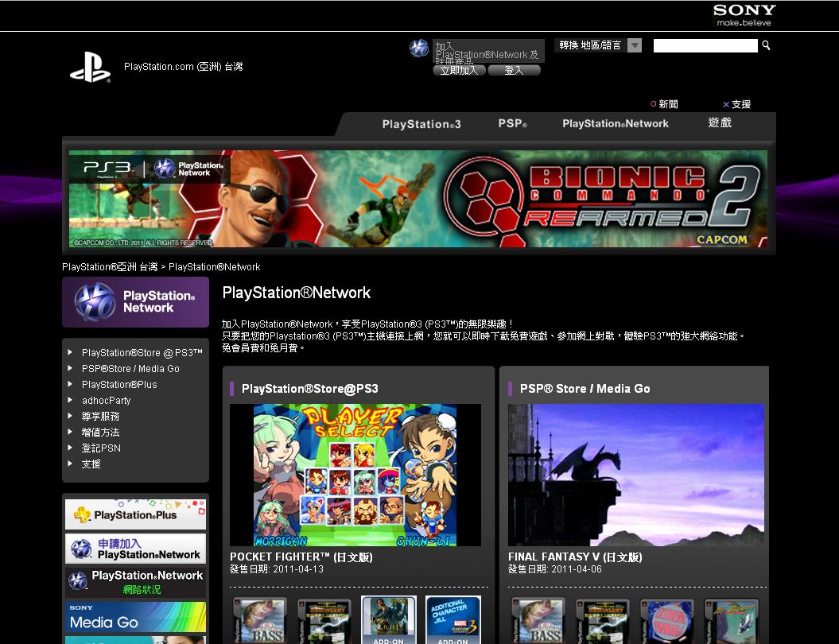Open the PlayStation Network sidebar logo banner

pos(135,301)
